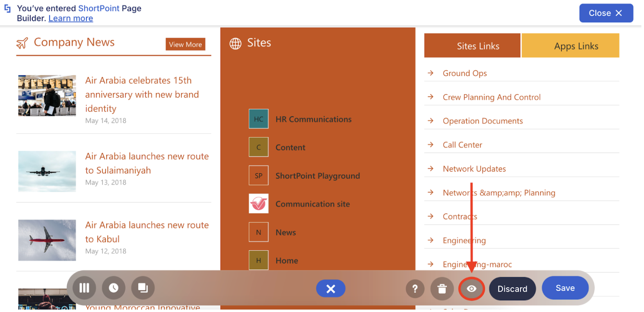Open the Kabul new route article
This screenshot has height=312, width=644.
click(147, 232)
